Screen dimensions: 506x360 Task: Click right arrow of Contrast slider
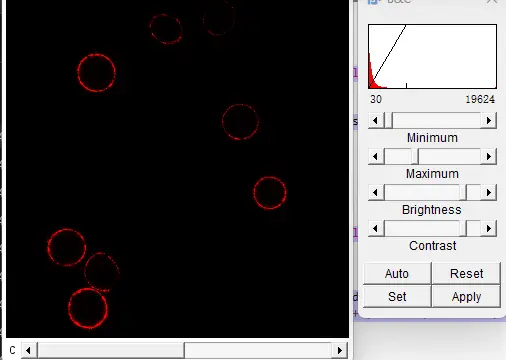[x=489, y=228]
